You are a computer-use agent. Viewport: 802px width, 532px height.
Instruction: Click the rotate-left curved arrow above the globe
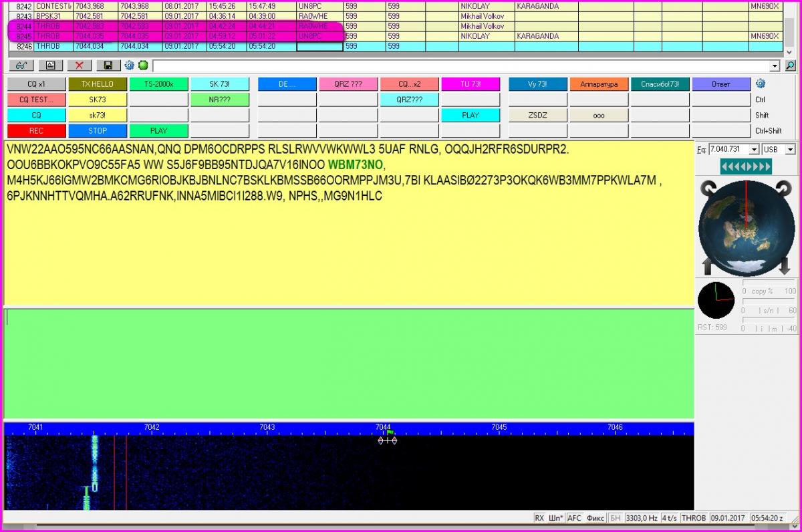tap(708, 189)
